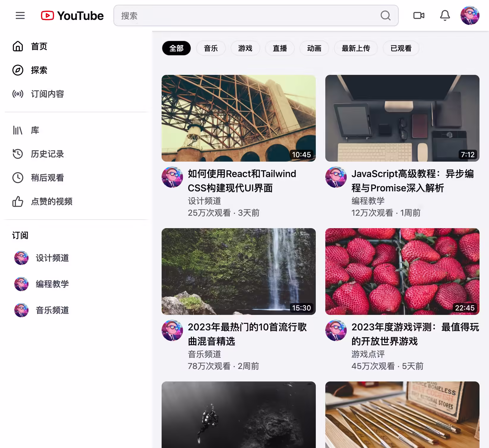The image size is (489, 448).
Task: Select the 音乐 filter chip
Action: [x=211, y=48]
